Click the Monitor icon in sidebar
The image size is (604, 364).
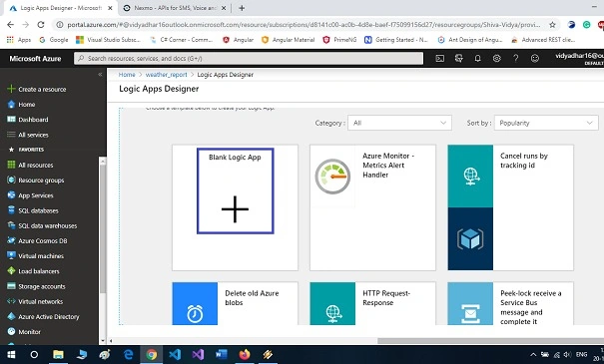[11, 332]
